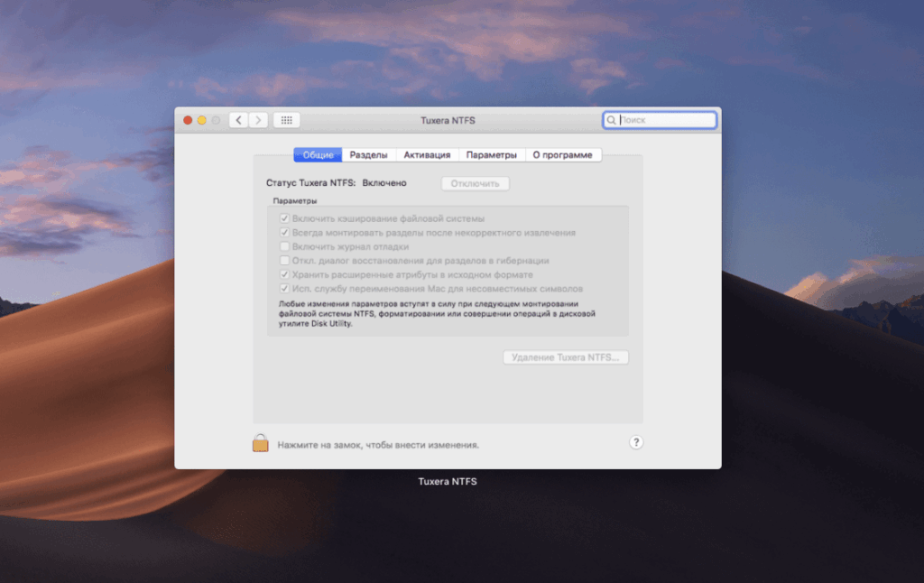Open the Разделы tab
The image size is (924, 583).
(x=368, y=155)
